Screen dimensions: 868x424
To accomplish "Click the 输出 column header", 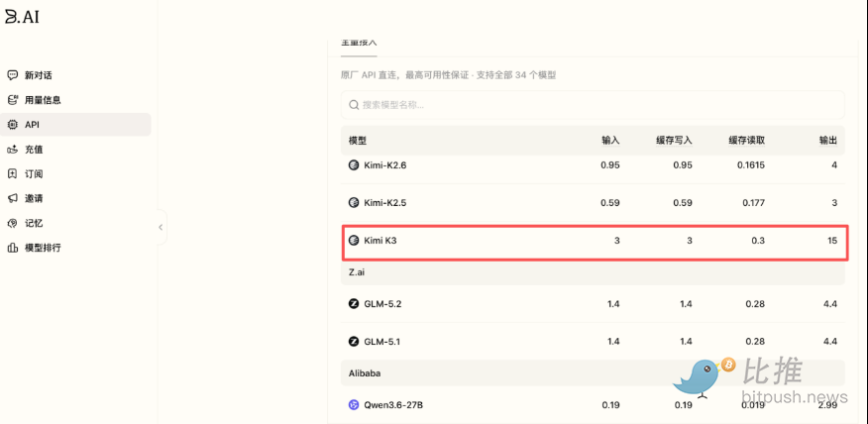I will (x=828, y=141).
